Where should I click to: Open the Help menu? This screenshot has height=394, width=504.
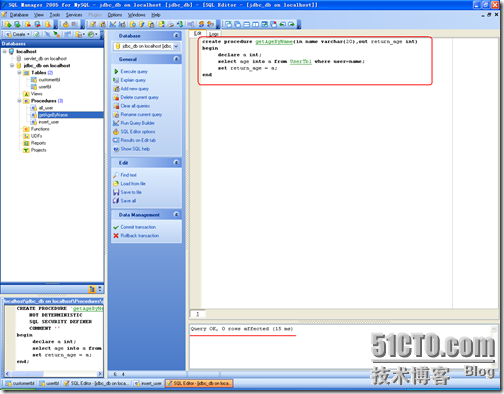156,15
